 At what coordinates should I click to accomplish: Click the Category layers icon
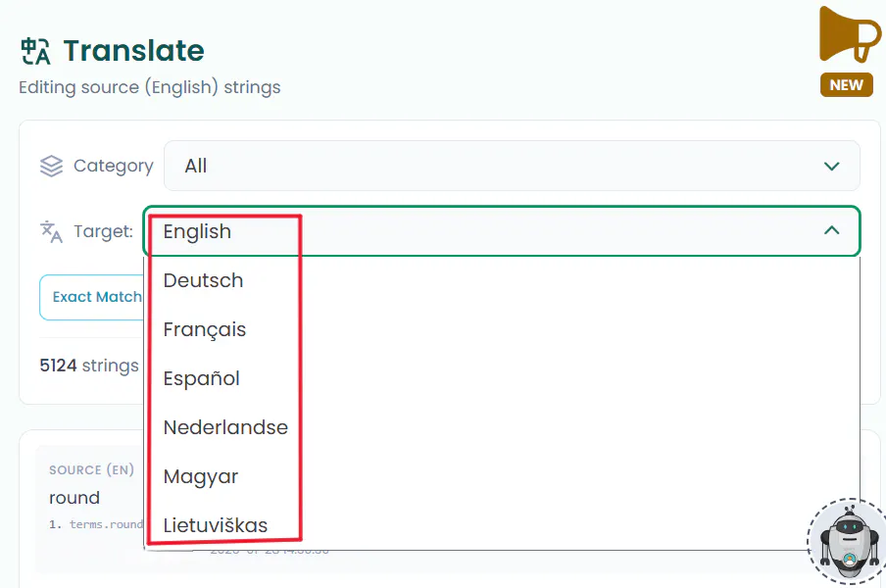(x=51, y=166)
